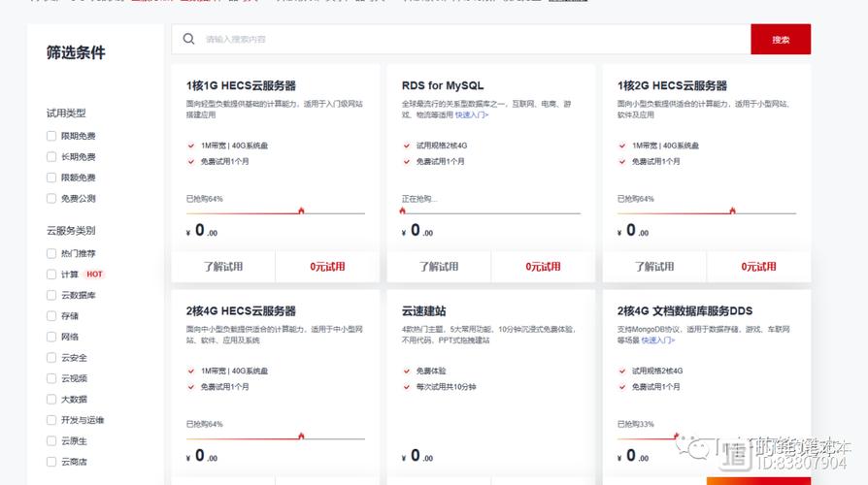Click the 免费试用1个月 text on 2核4G HECS card
This screenshot has width=868, height=485.
[x=224, y=387]
